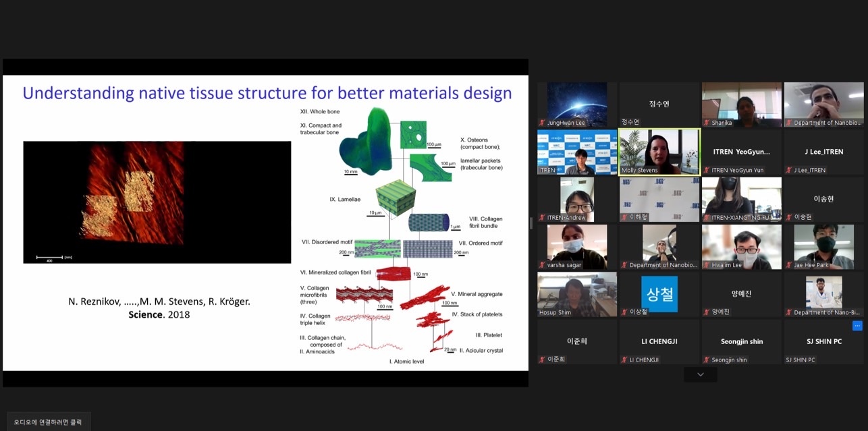Select the ITREN-Andrew video tile

click(576, 199)
